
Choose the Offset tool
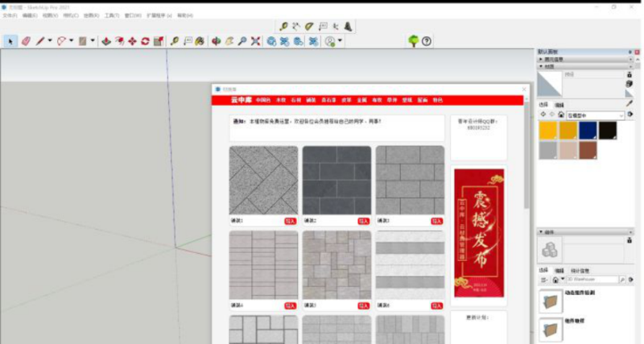[x=119, y=41]
